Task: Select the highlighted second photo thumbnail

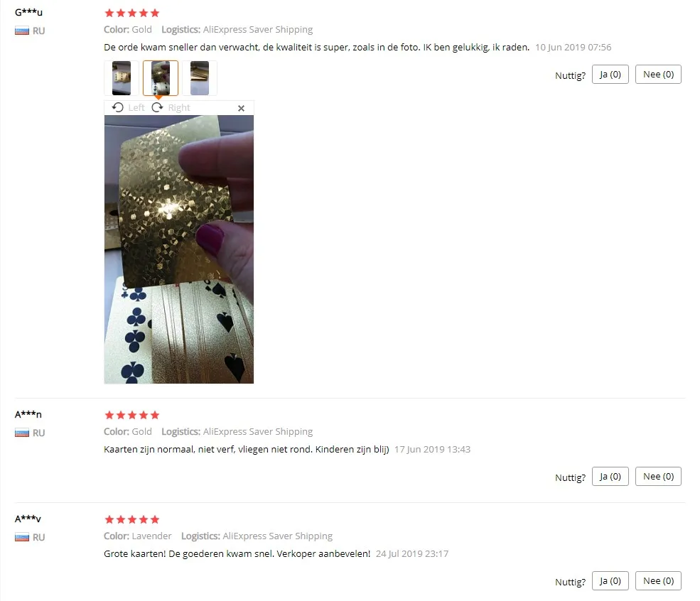Action: [161, 78]
